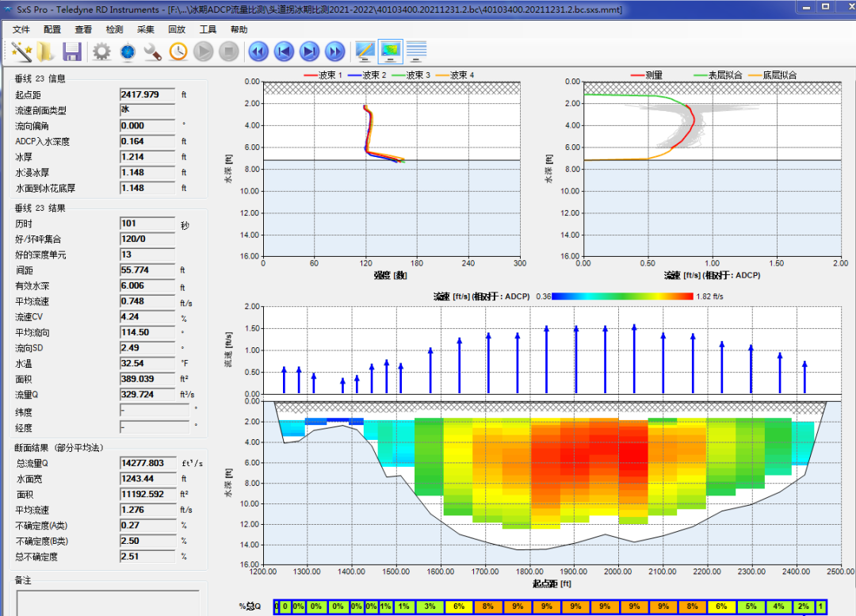Screen dimensions: 856x616
Task: Switch to the tabular text view icon
Action: [417, 52]
